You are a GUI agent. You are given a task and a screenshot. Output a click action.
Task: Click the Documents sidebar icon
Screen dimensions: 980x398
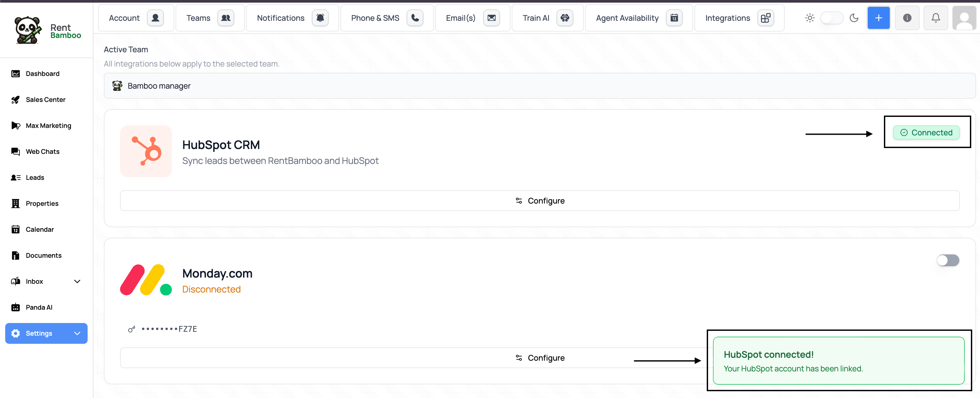click(x=16, y=255)
